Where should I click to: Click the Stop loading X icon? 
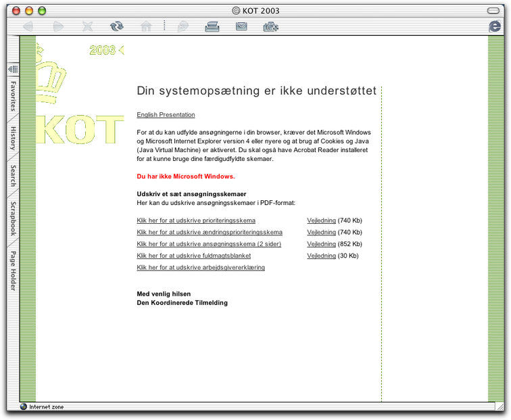[88, 26]
